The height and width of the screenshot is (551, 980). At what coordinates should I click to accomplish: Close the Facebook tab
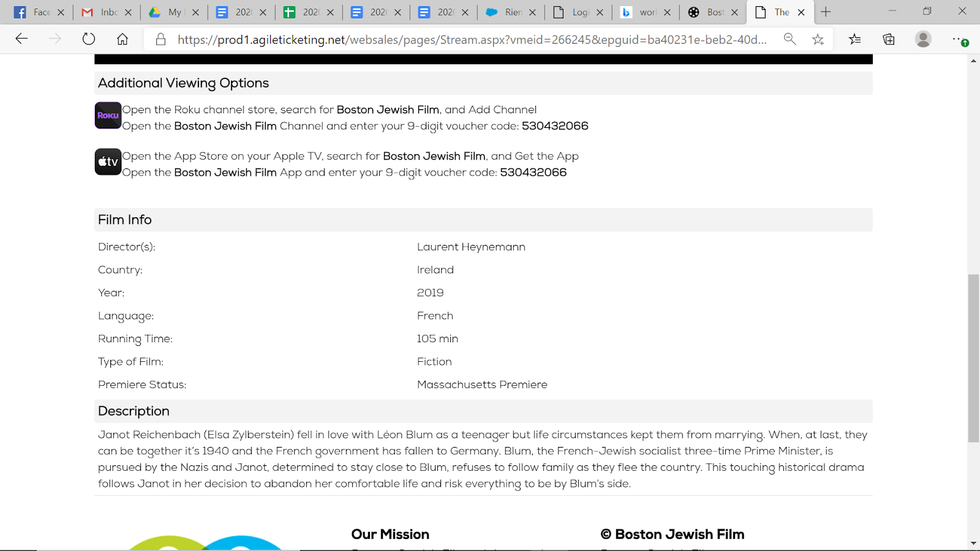tap(61, 12)
